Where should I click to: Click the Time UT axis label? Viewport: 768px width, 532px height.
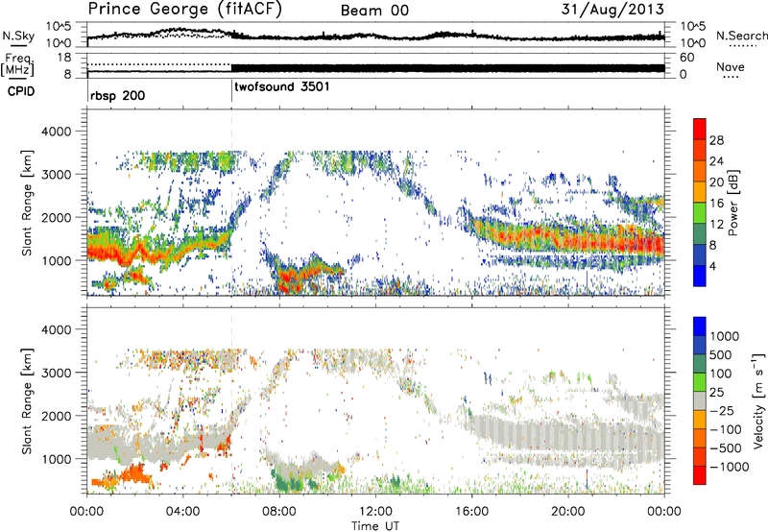pos(375,526)
